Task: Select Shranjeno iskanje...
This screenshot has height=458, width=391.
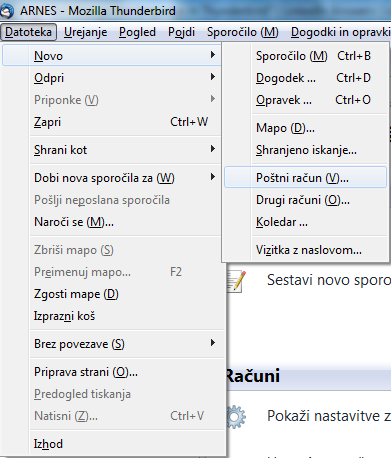Action: pos(305,150)
